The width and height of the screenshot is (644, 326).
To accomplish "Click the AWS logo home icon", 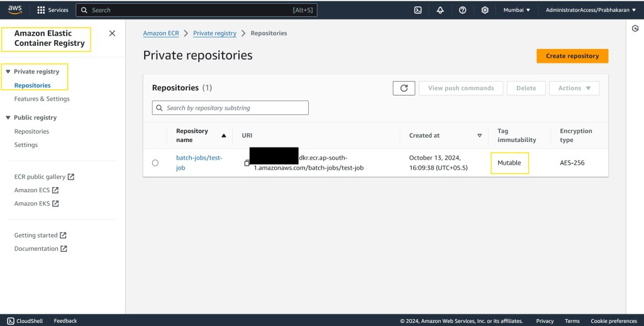I will [x=15, y=9].
